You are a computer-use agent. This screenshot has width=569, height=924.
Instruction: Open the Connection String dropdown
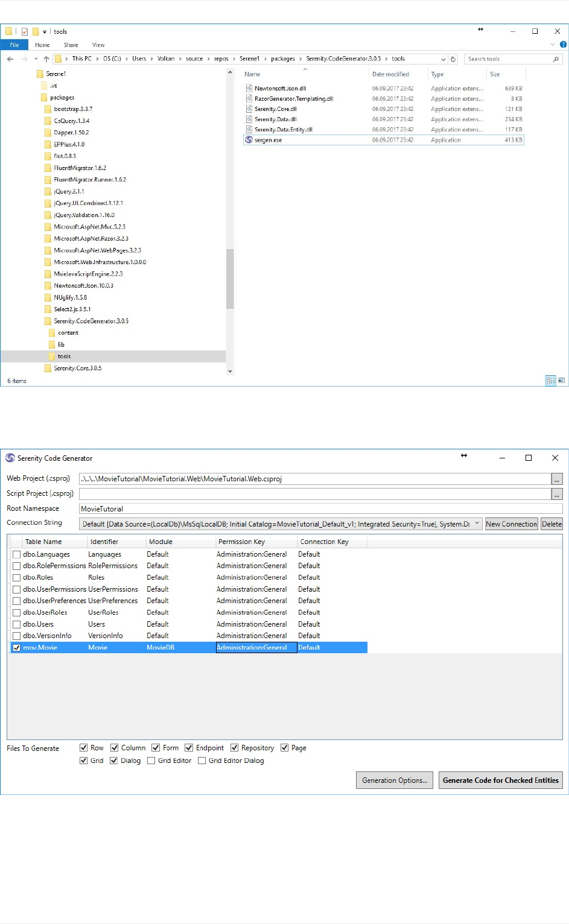point(477,524)
